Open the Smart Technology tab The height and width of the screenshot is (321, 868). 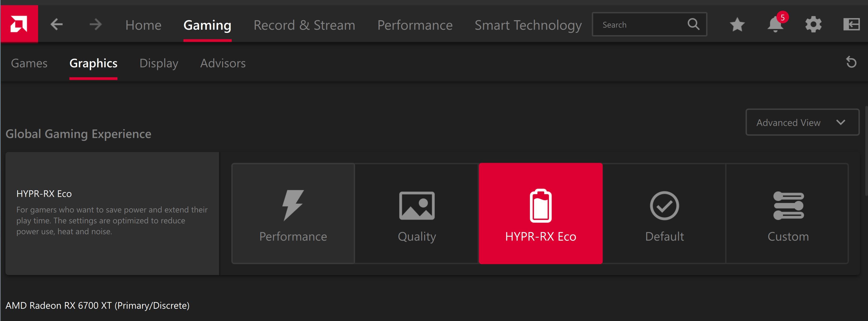pyautogui.click(x=528, y=25)
